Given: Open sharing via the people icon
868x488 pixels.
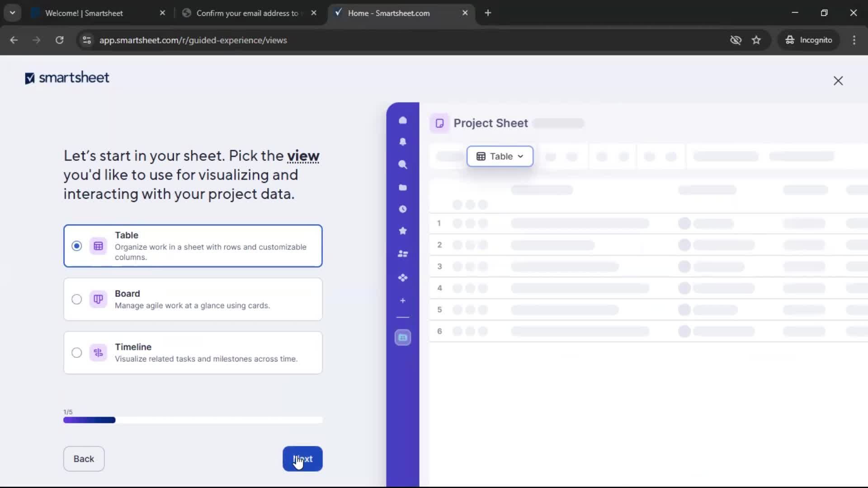Looking at the screenshot, I should 403,253.
